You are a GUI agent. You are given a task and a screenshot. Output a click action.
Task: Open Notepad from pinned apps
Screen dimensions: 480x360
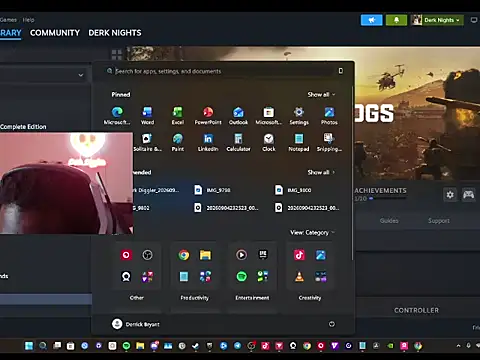tap(299, 143)
